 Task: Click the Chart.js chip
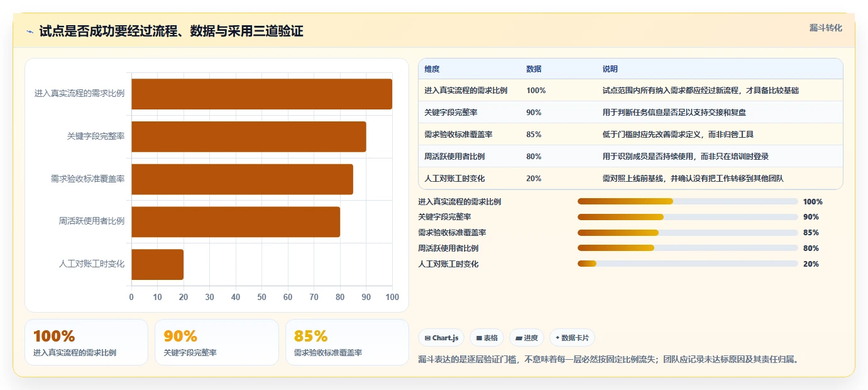tap(441, 338)
